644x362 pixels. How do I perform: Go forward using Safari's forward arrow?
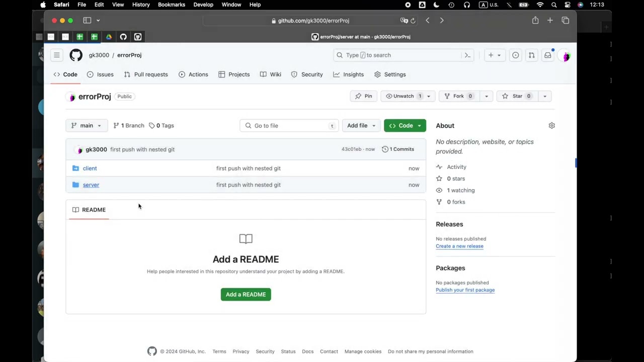442,21
